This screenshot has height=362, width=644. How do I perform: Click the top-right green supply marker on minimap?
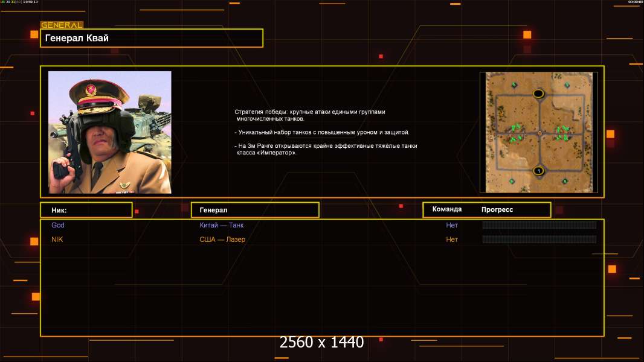(x=567, y=84)
